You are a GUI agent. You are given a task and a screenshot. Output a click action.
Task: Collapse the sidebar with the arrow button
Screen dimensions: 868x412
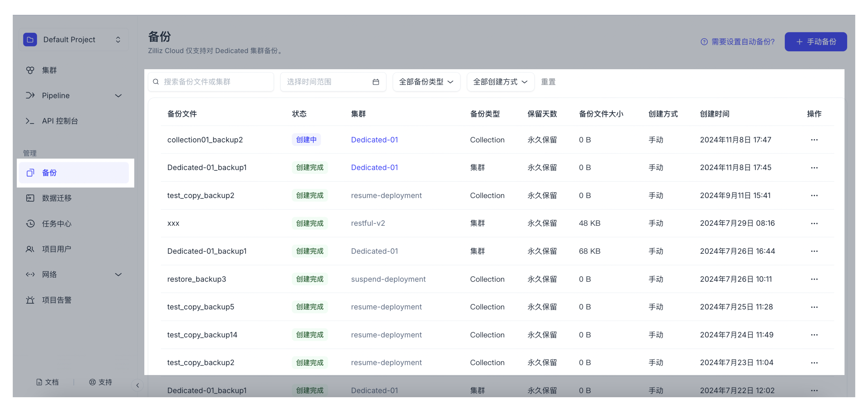[x=137, y=385]
